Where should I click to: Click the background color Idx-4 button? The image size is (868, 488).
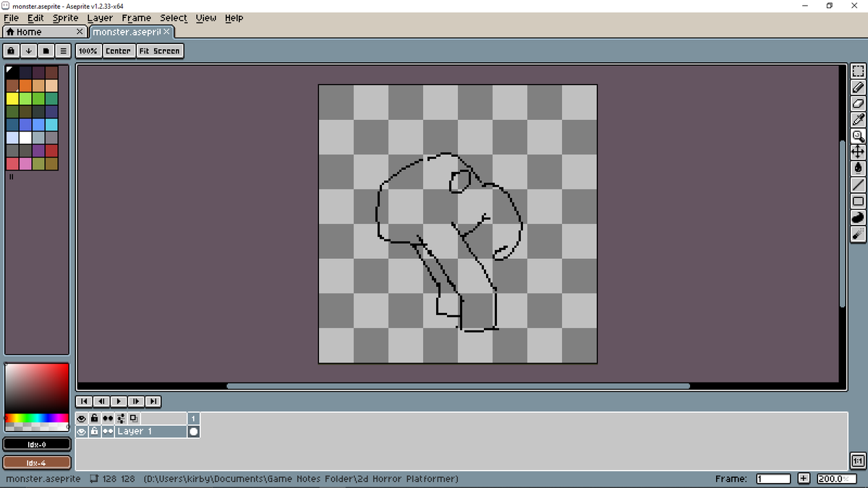click(x=37, y=463)
